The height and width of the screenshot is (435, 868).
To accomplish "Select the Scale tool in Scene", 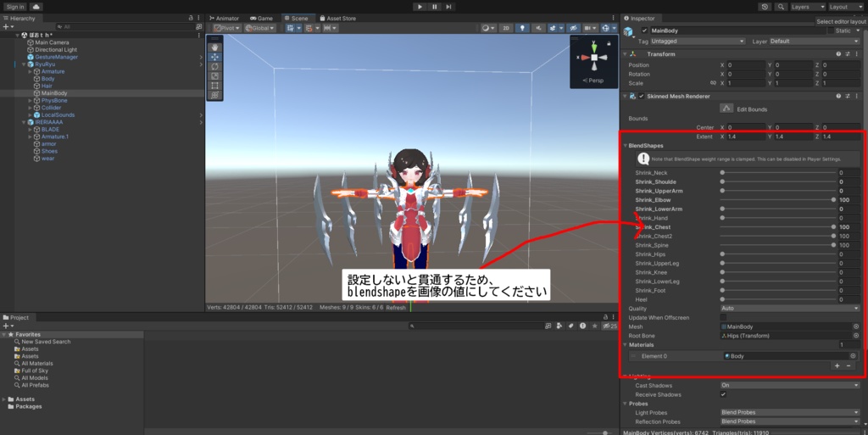I will (x=214, y=75).
